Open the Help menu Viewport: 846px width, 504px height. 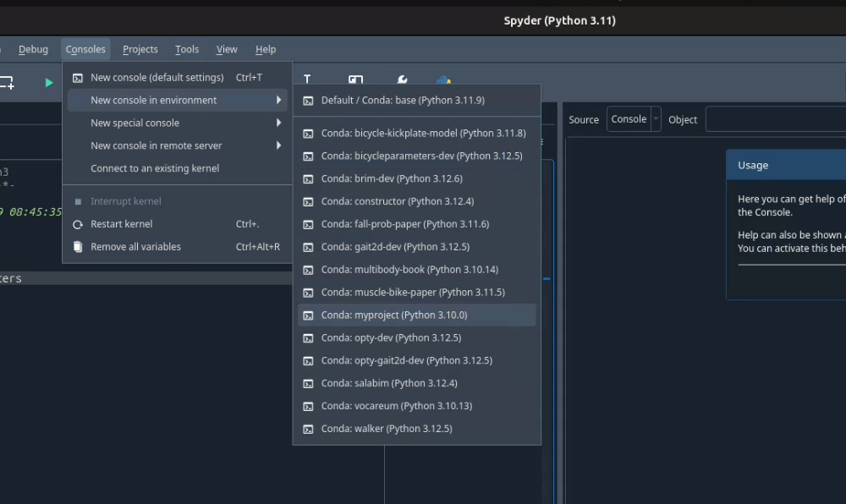pyautogui.click(x=266, y=49)
